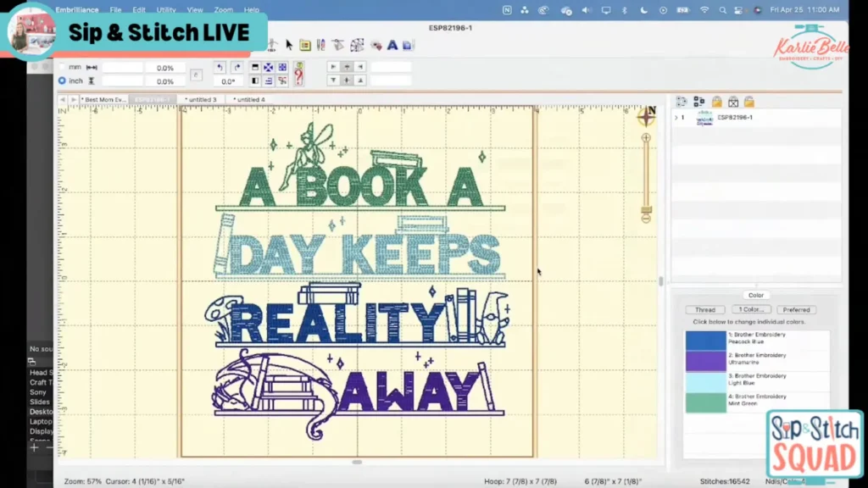Viewport: 868px width, 488px height.
Task: Click the grid mesh stitch icon
Action: point(357,46)
